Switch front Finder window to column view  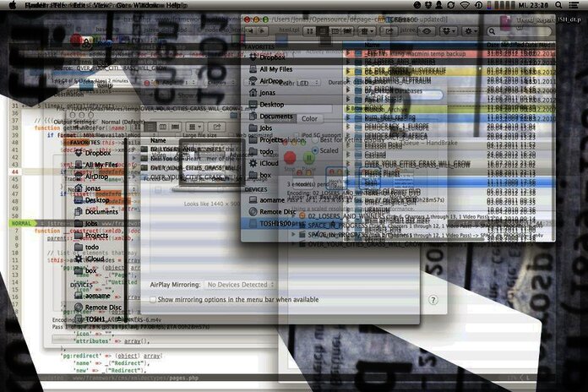click(335, 31)
